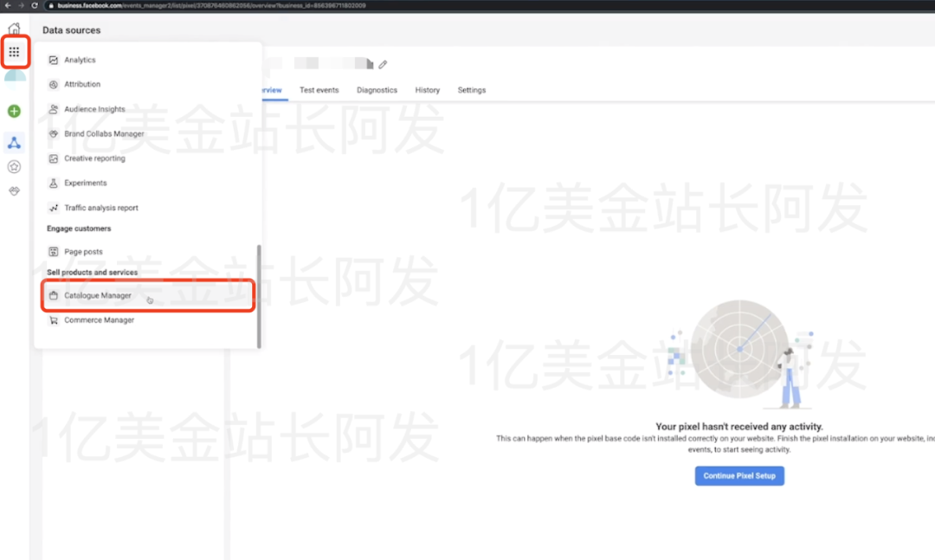Viewport: 935px width, 560px height.
Task: Switch to the Test events tab
Action: pyautogui.click(x=319, y=89)
